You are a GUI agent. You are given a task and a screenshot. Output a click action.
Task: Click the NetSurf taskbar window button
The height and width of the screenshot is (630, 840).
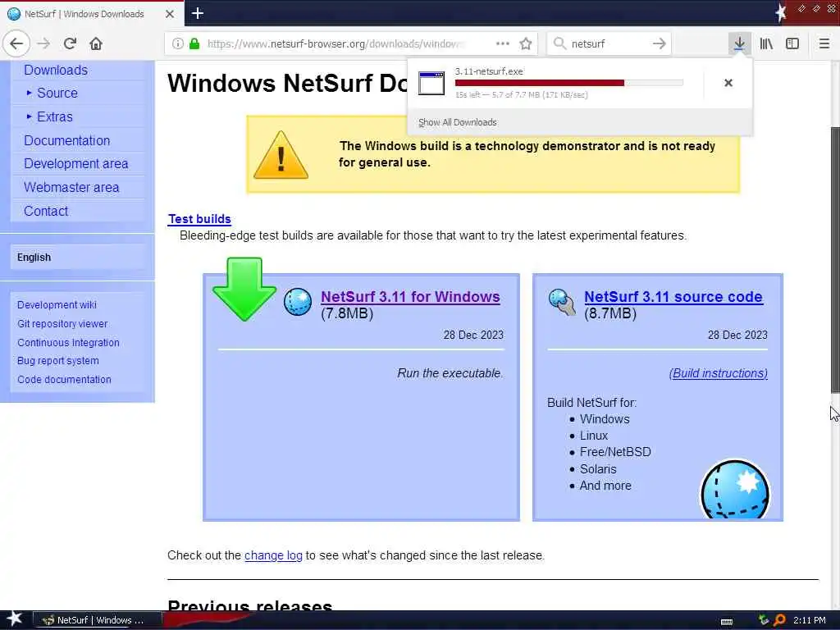[x=98, y=620]
